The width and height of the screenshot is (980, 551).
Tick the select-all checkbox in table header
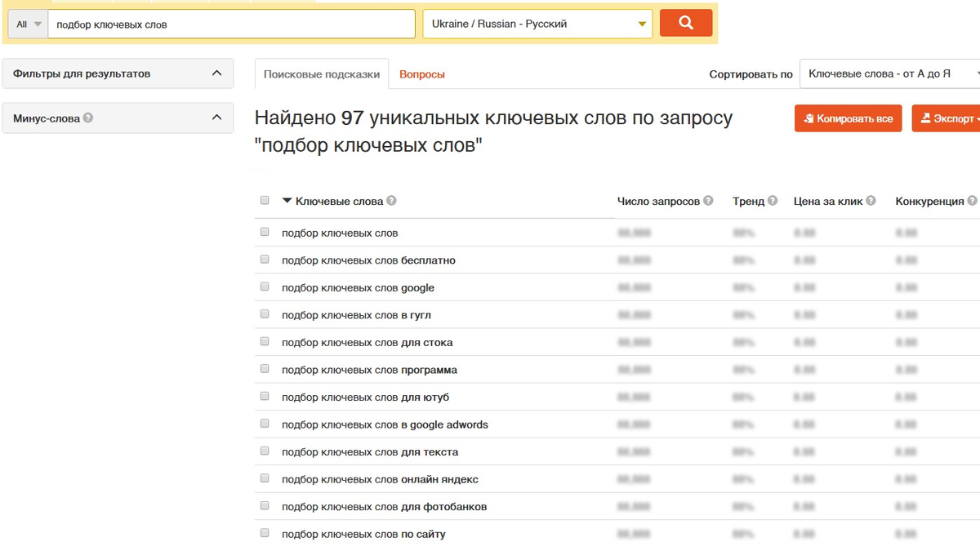coord(264,200)
